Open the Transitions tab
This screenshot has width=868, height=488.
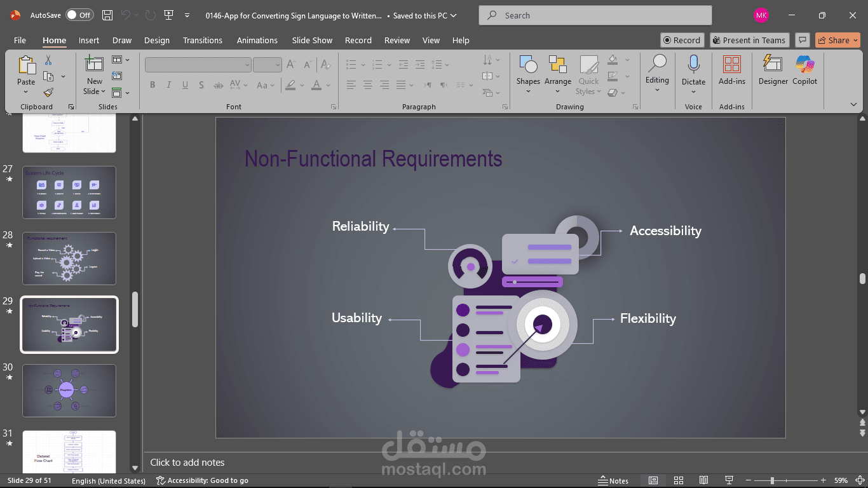[203, 40]
